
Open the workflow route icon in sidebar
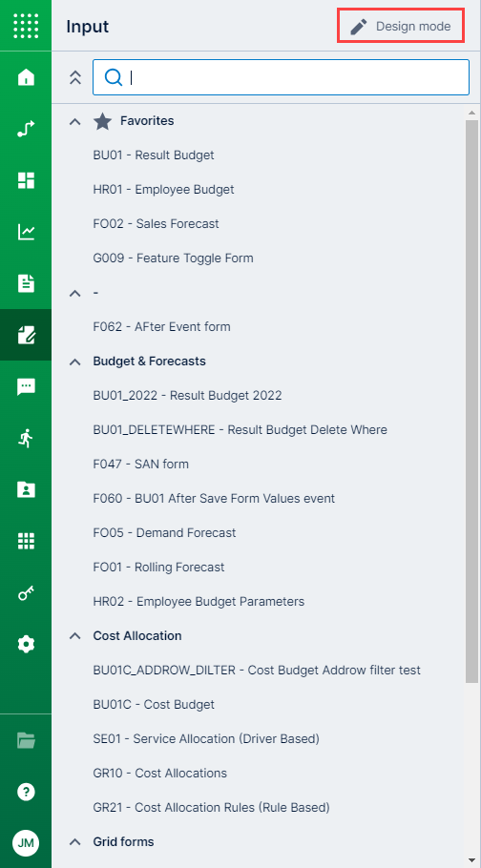(x=26, y=129)
